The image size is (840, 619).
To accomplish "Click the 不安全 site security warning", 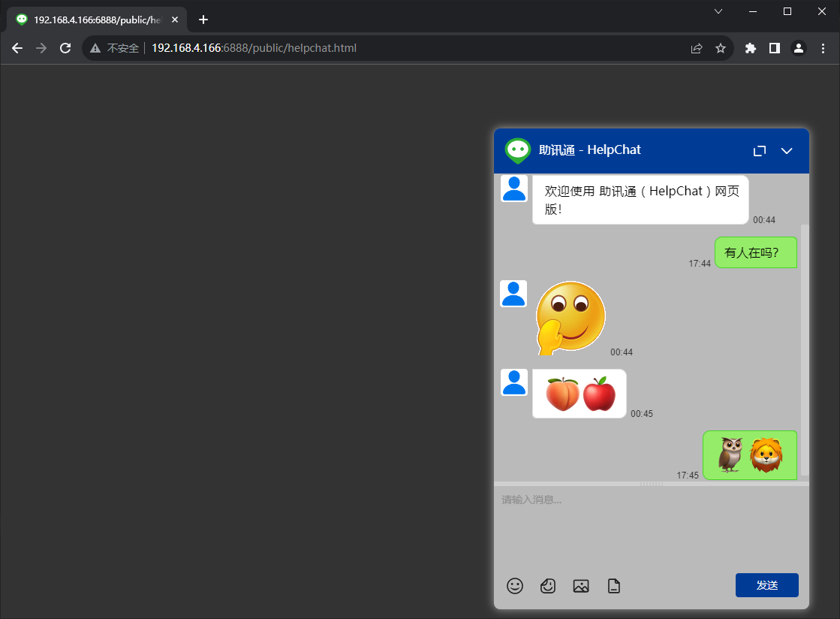I will (x=115, y=48).
